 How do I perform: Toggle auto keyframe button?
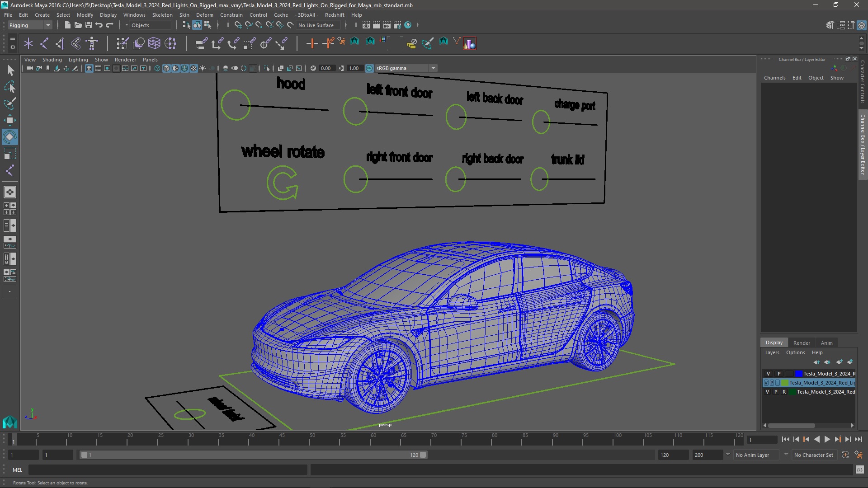845,455
